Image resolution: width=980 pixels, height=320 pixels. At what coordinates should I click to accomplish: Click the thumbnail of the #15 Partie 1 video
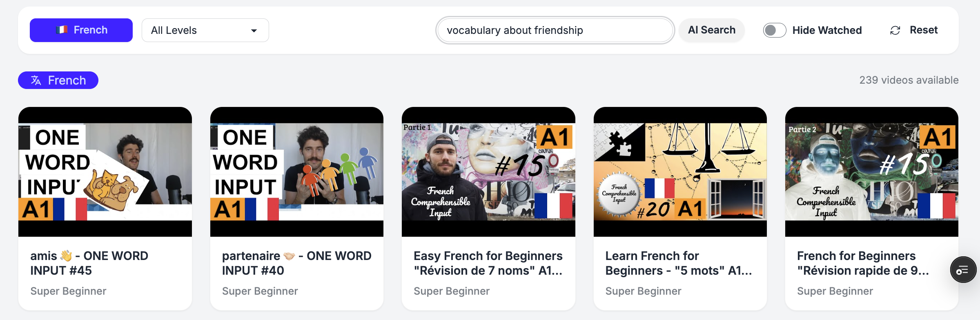coord(488,171)
